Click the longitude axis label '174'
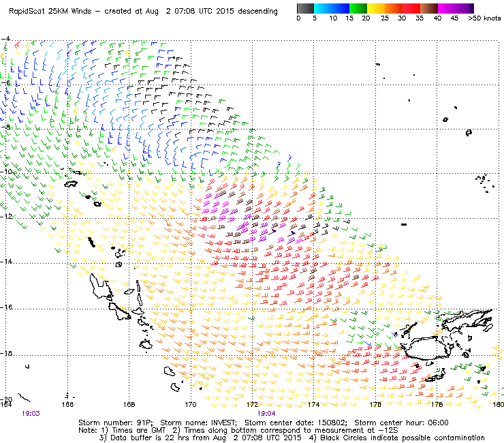This screenshot has width=504, height=443. point(314,404)
